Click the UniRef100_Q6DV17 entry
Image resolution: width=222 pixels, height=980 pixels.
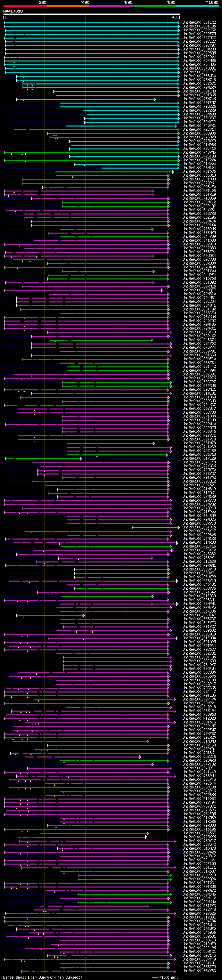199,841
